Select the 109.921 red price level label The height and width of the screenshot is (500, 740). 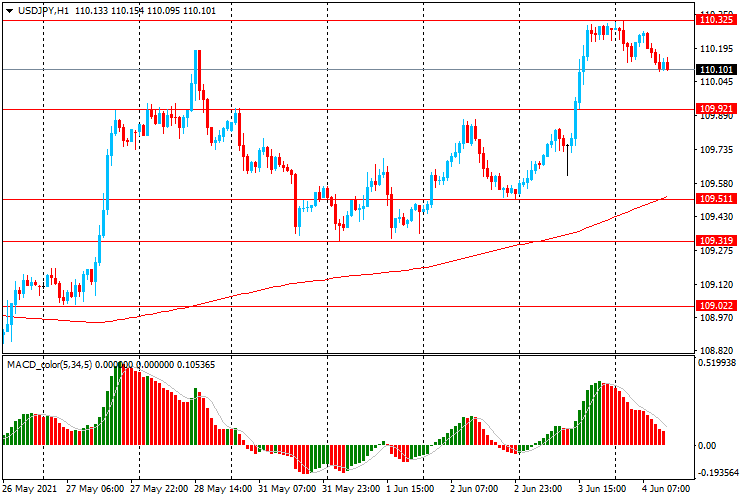point(716,109)
